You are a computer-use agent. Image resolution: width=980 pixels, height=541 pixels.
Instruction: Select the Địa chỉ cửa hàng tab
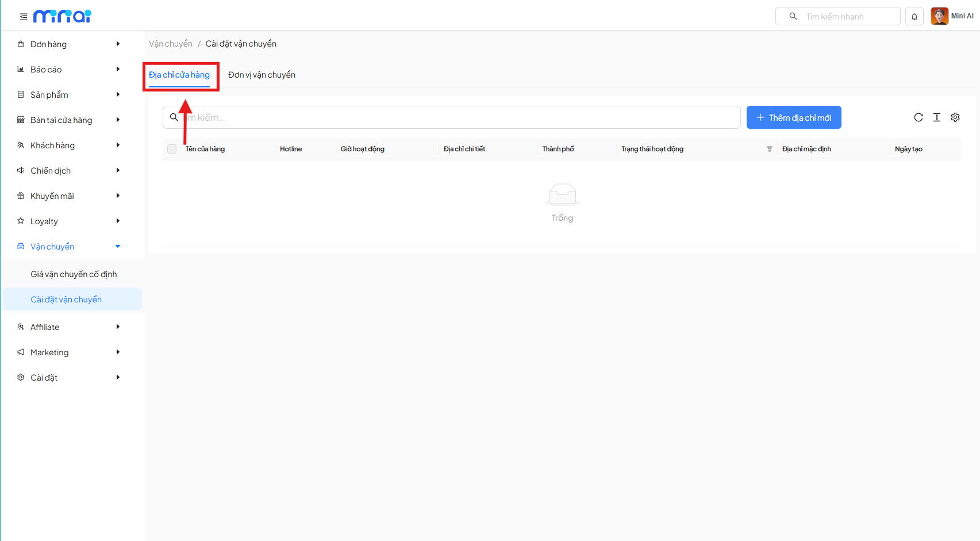(179, 75)
